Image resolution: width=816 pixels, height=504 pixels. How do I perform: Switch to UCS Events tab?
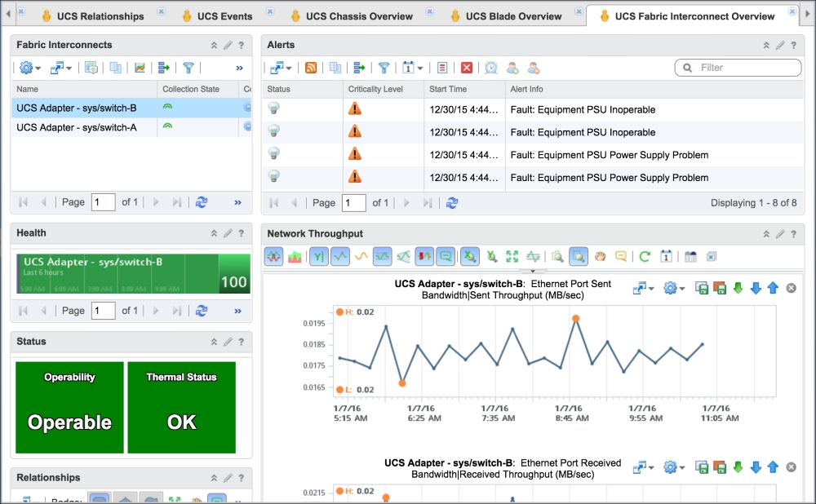point(217,16)
